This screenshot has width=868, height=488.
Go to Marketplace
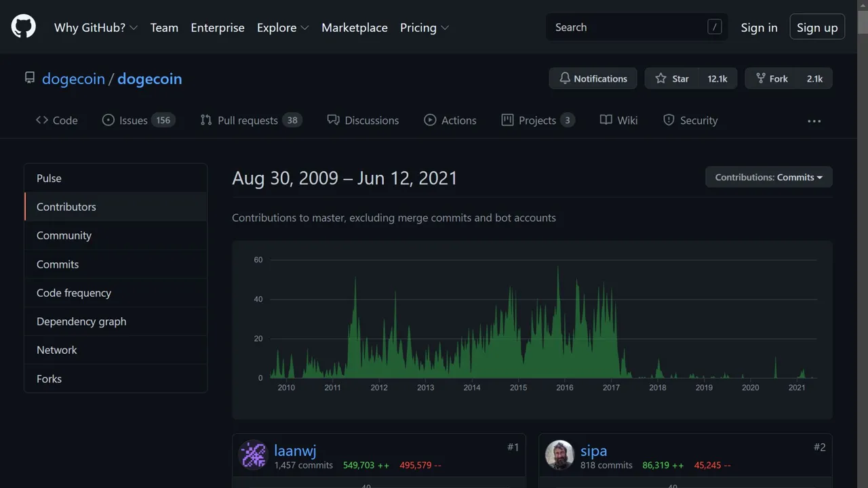pyautogui.click(x=355, y=28)
